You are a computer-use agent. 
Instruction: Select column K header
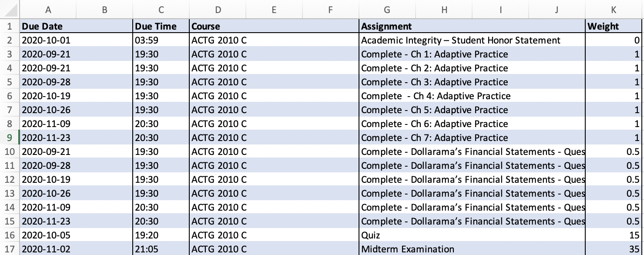(x=614, y=10)
